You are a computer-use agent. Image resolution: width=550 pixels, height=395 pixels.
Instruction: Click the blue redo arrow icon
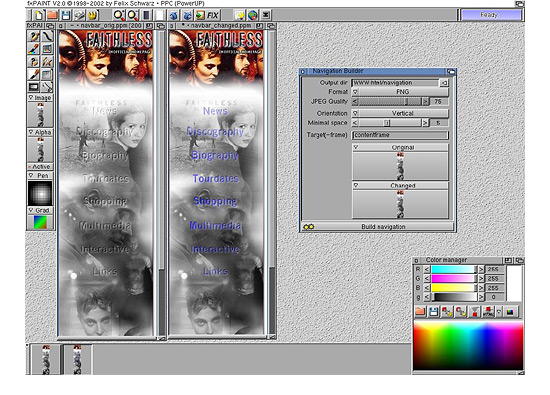tap(187, 15)
